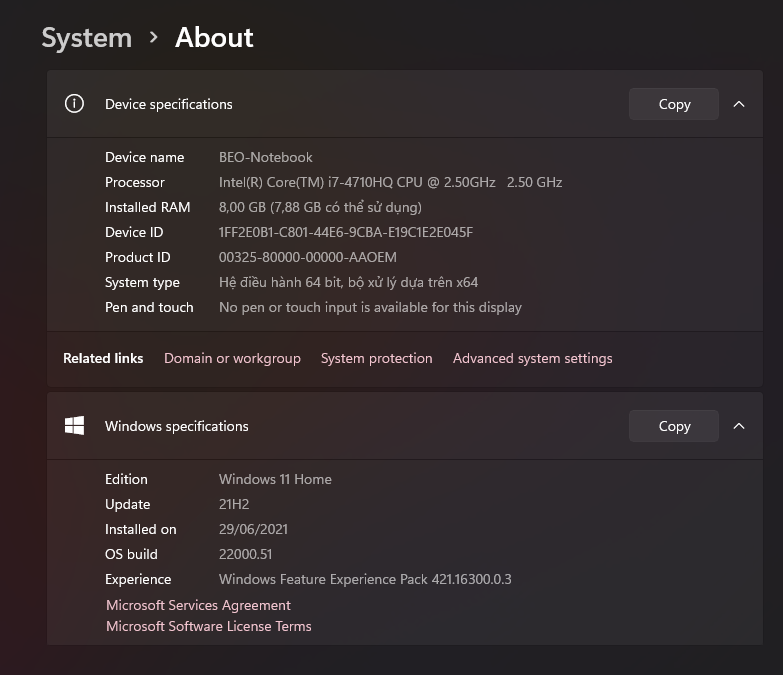The width and height of the screenshot is (783, 675).
Task: Select the processor value Intel Core i7-4710HQ
Action: [391, 182]
